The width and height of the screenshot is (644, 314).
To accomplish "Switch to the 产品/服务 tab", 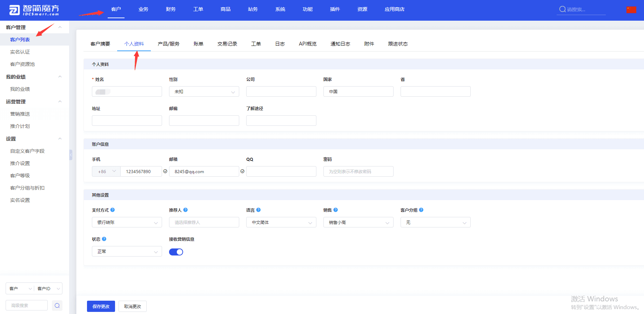I will (169, 44).
